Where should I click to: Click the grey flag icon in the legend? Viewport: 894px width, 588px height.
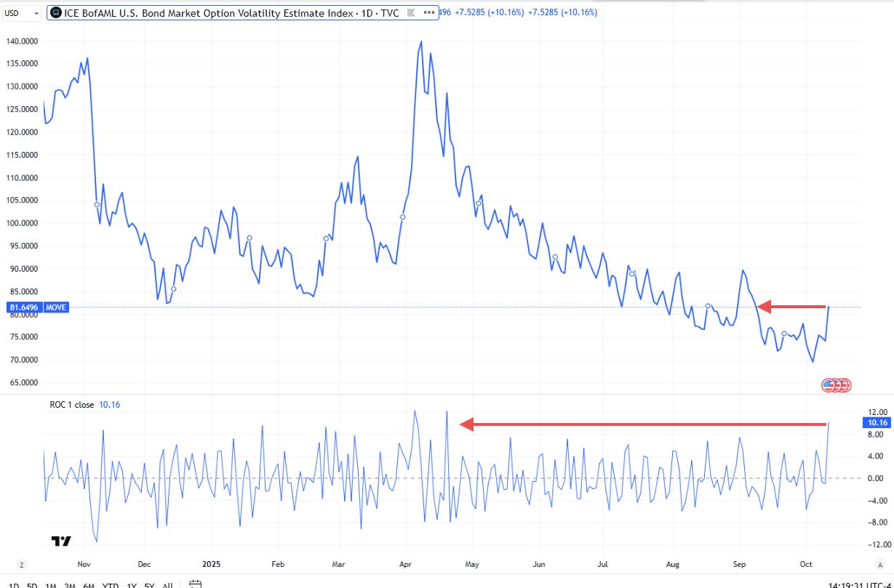click(x=410, y=12)
